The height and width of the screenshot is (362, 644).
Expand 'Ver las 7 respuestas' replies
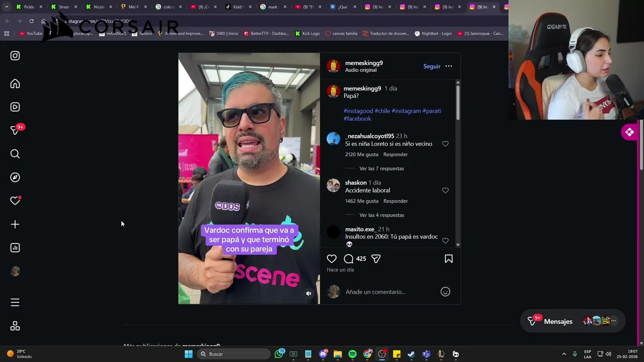(382, 168)
